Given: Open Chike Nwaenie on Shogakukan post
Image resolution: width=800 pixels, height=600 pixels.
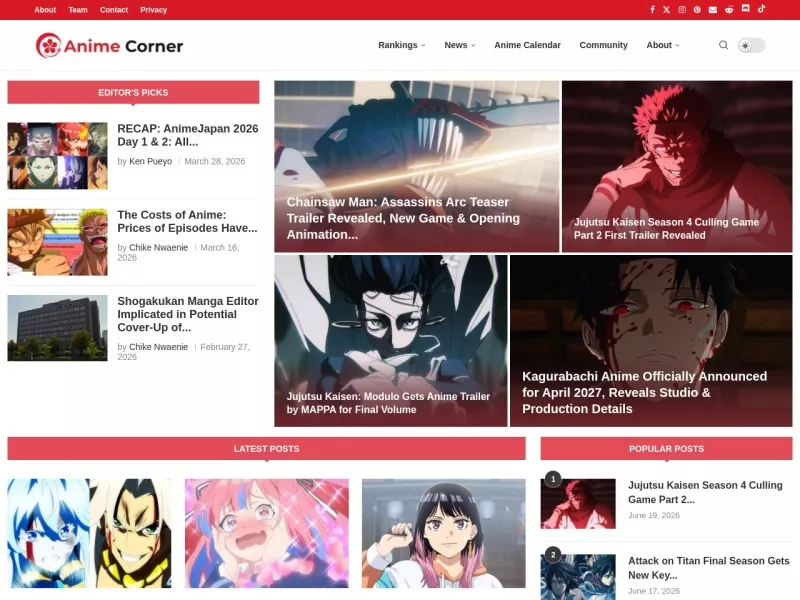Looking at the screenshot, I should [158, 347].
